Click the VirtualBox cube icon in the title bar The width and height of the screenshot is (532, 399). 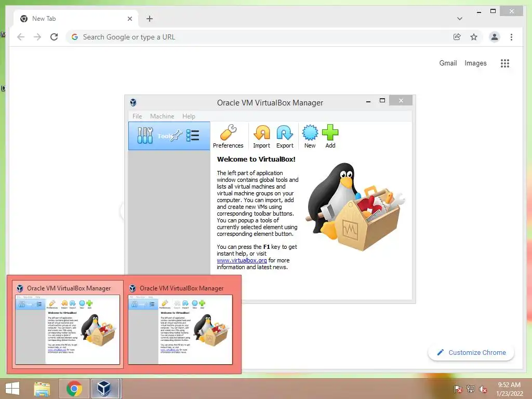(134, 102)
